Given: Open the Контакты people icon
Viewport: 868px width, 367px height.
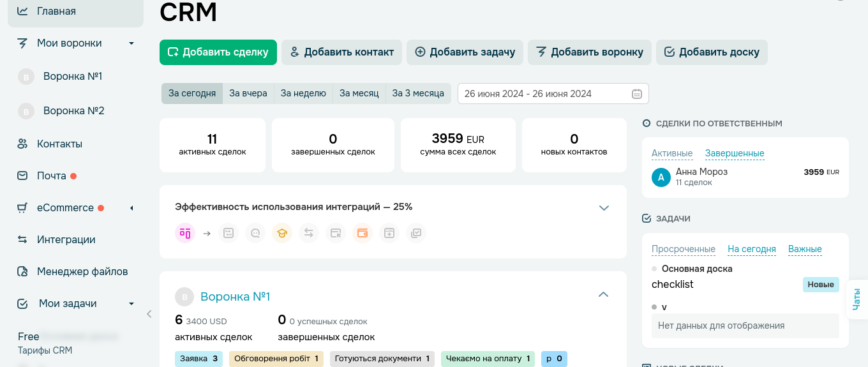Looking at the screenshot, I should [22, 144].
